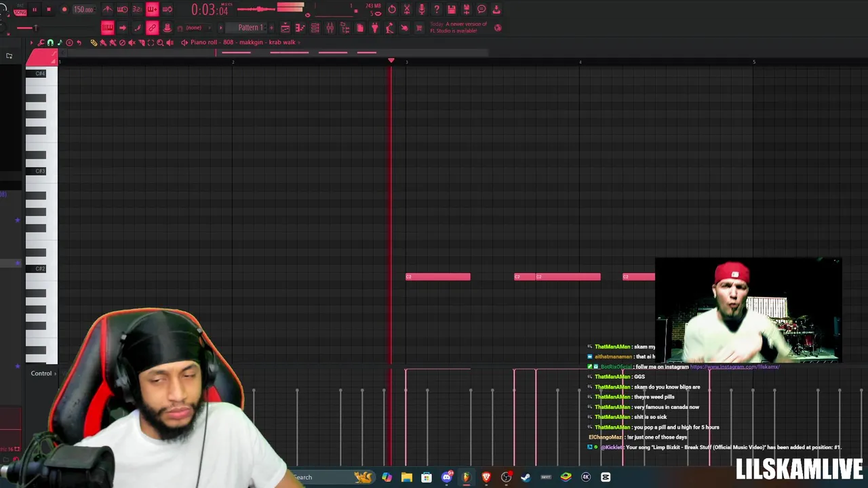Expand the arrow left of Pattern 1

pyautogui.click(x=221, y=28)
